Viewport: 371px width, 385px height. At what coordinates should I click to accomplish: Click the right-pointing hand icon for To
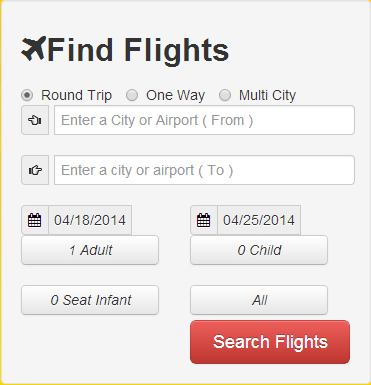tap(35, 170)
